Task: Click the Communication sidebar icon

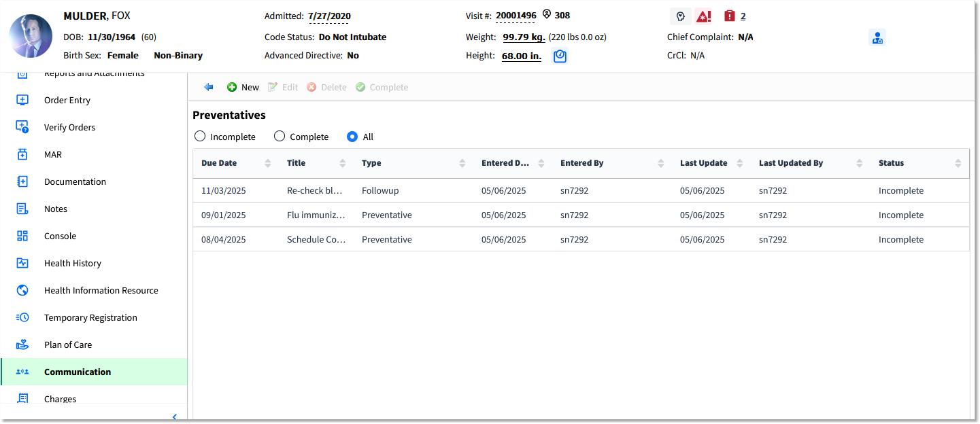Action: tap(22, 372)
